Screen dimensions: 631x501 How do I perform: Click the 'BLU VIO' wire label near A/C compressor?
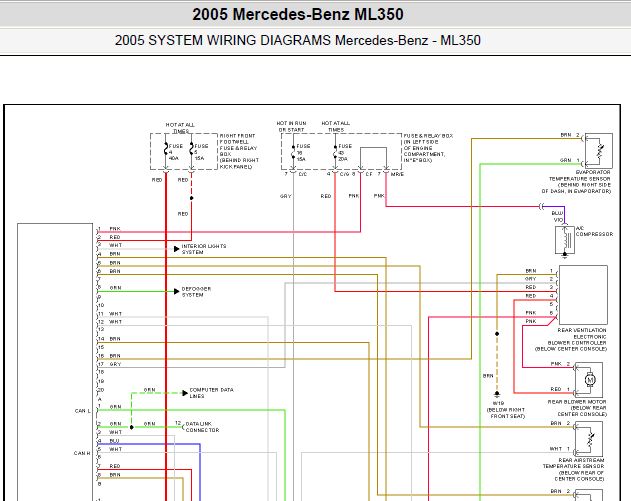pos(557,216)
